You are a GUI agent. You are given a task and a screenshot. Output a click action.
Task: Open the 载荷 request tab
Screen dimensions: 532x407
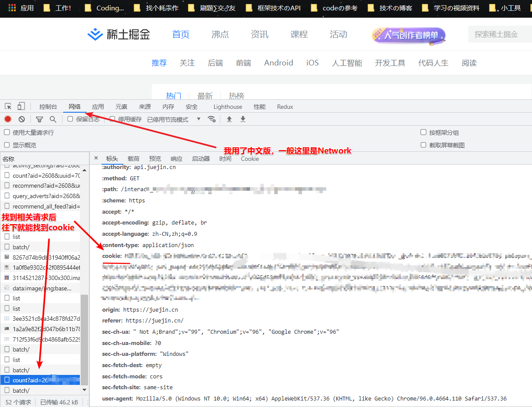click(134, 159)
